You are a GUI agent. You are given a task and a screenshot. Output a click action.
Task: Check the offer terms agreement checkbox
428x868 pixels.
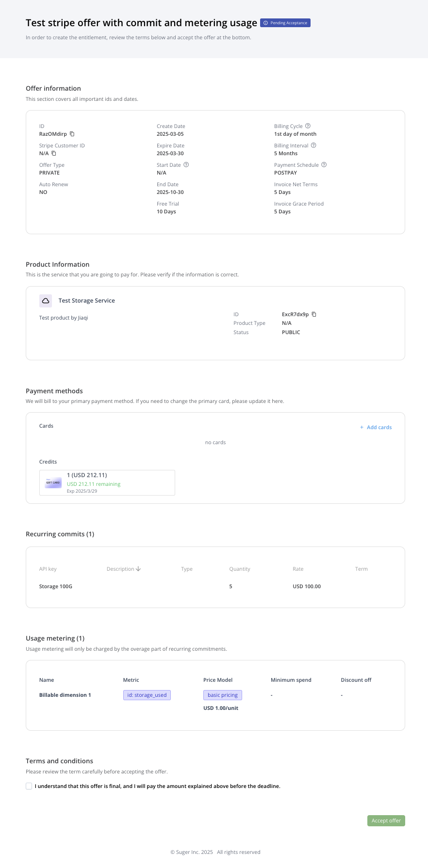[29, 786]
